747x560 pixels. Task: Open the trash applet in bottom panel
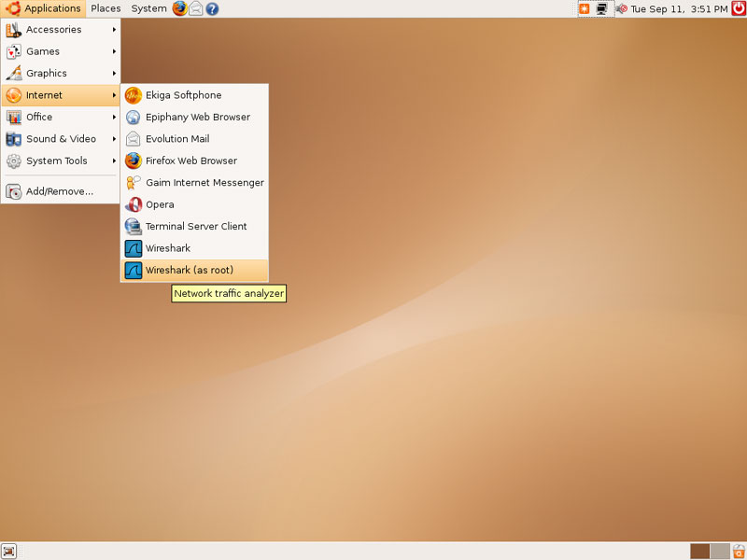point(739,551)
